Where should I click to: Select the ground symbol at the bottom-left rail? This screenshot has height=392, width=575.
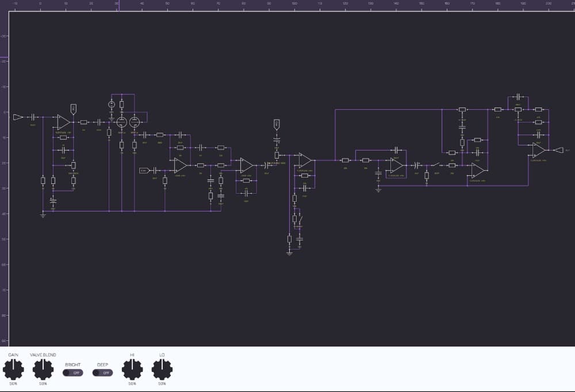[43, 214]
